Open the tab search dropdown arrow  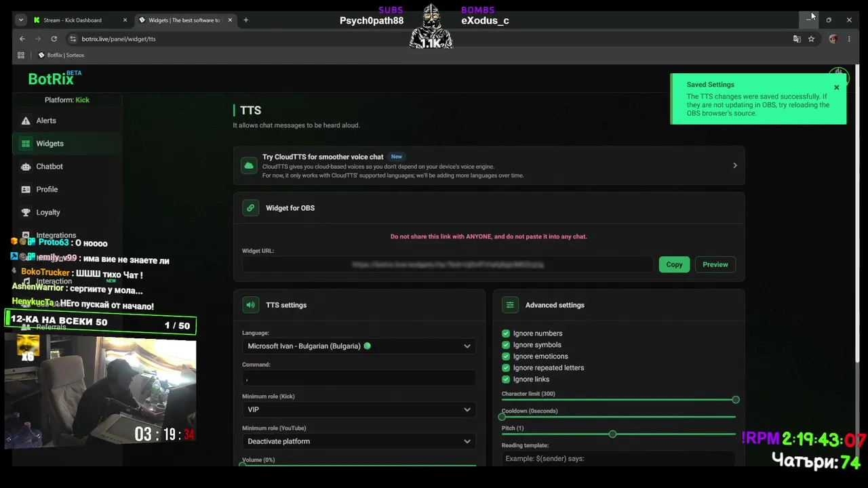pyautogui.click(x=21, y=20)
